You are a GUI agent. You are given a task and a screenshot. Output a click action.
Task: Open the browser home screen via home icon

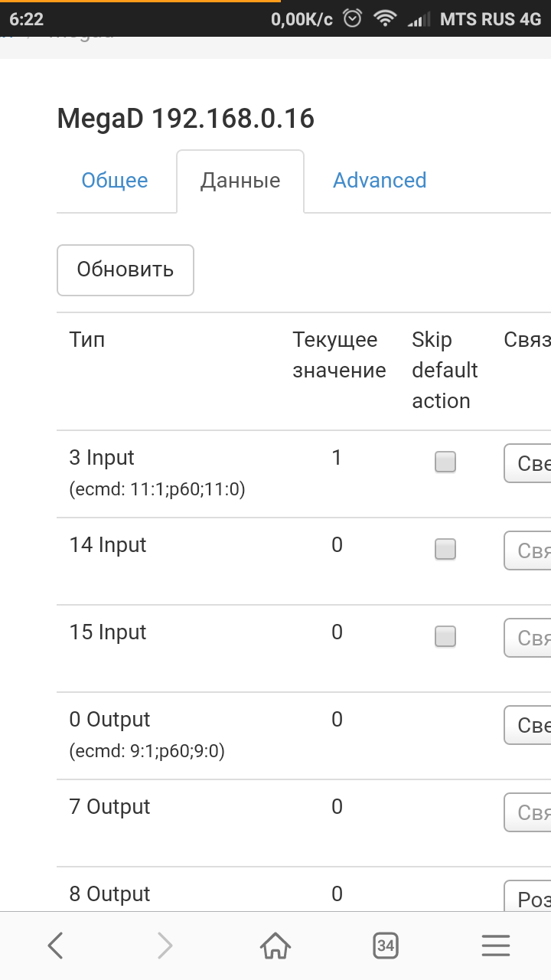pos(275,946)
